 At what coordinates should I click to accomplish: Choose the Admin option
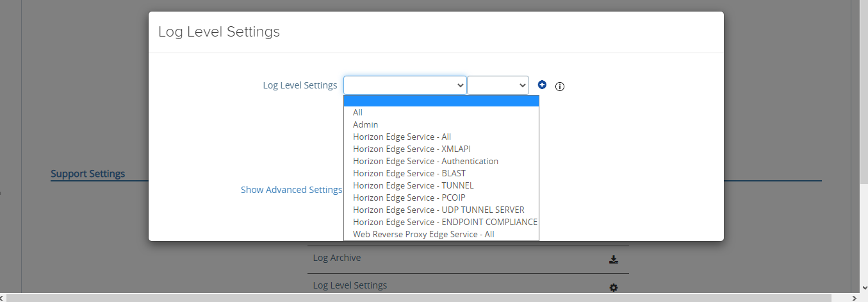(441, 124)
